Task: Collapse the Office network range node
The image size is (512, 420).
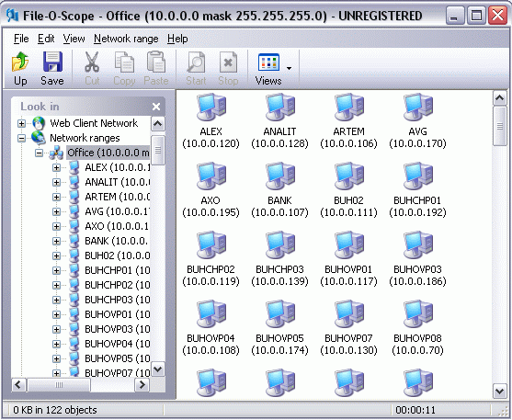Action: (x=39, y=153)
